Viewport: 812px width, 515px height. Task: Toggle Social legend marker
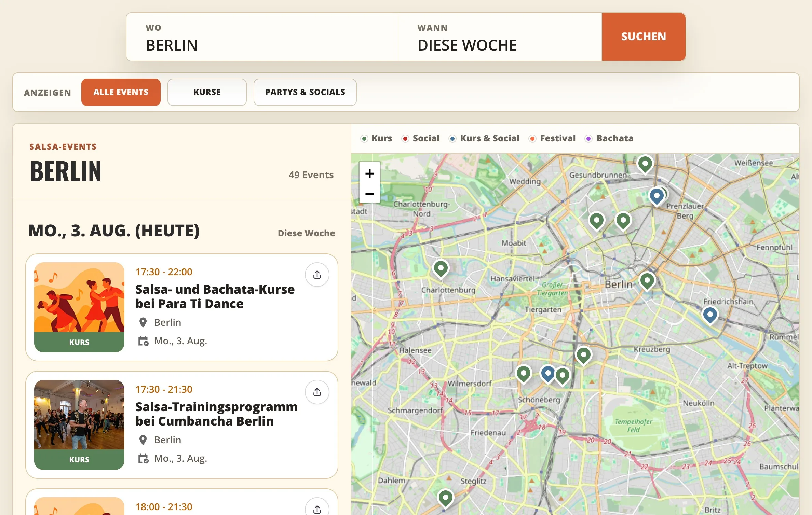click(x=405, y=138)
